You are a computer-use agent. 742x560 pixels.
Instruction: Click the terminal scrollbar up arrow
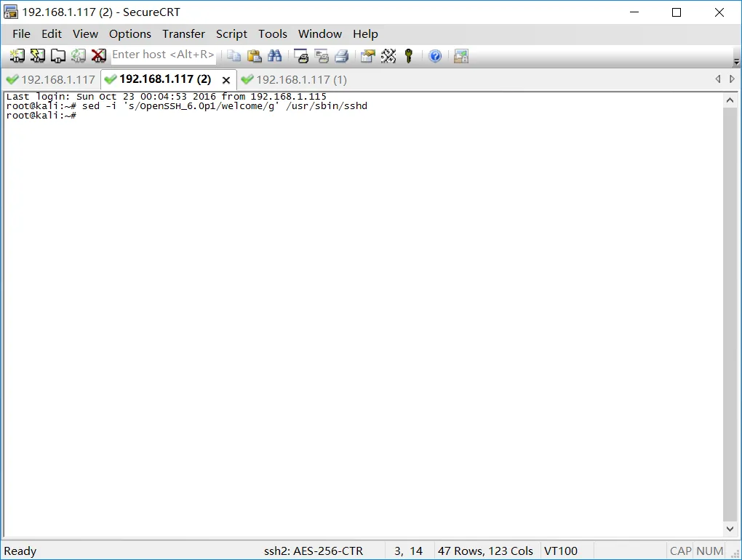click(730, 100)
